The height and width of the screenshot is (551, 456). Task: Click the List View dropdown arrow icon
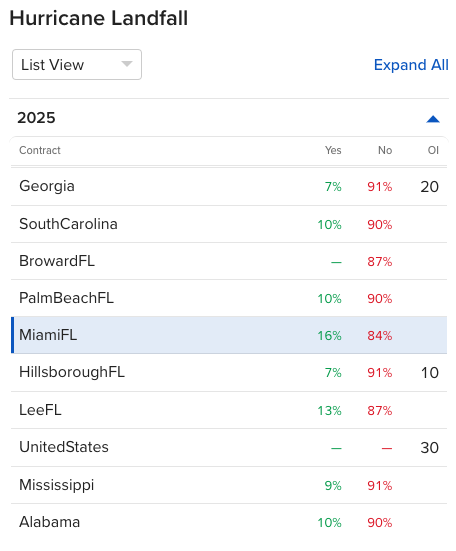tap(127, 64)
